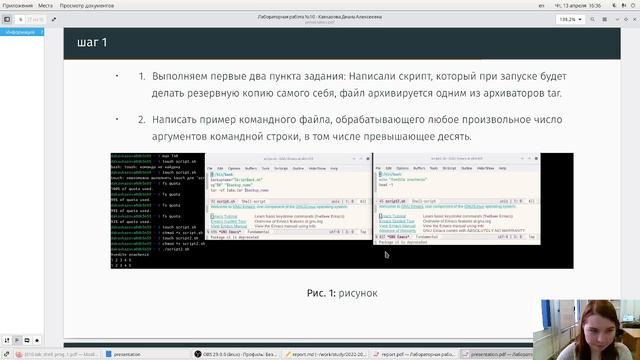Switch to the Mozilla browser taskbar window
Viewport: 640px width, 360px height.
coord(56,354)
